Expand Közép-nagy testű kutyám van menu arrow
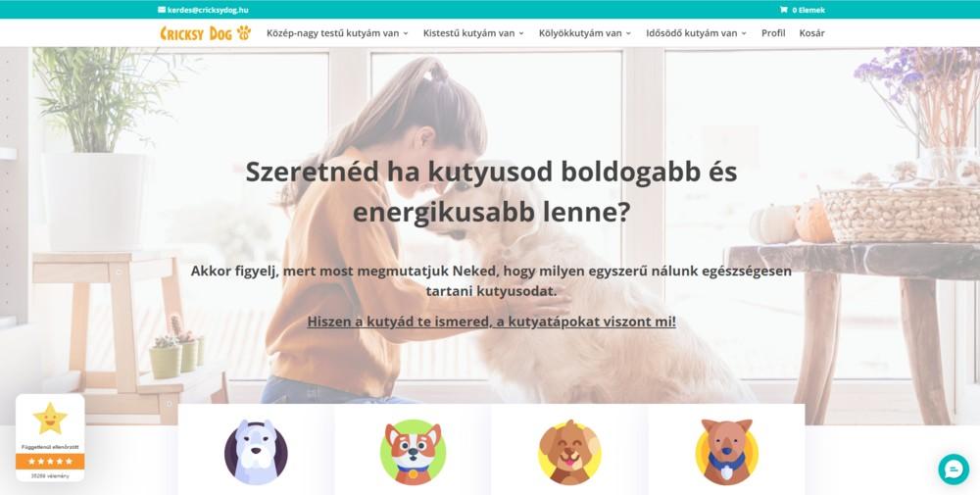The image size is (980, 495). point(406,33)
